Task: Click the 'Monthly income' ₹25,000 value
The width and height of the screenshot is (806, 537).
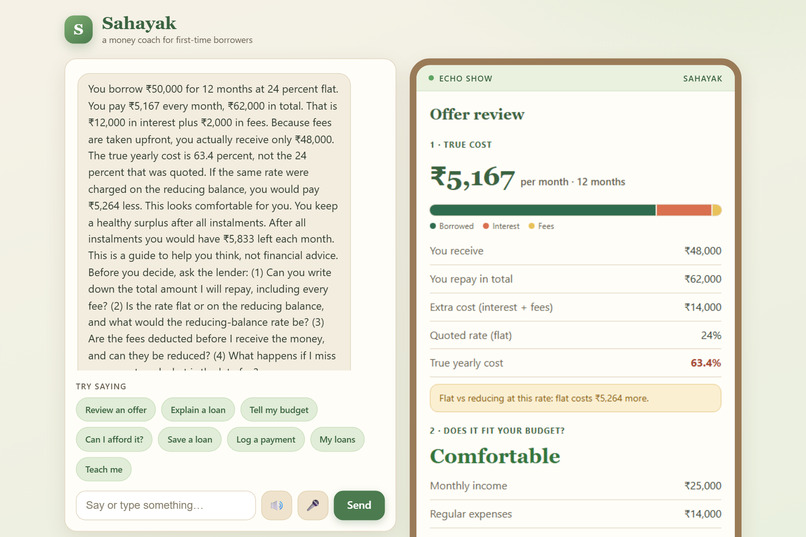Action: pos(703,486)
